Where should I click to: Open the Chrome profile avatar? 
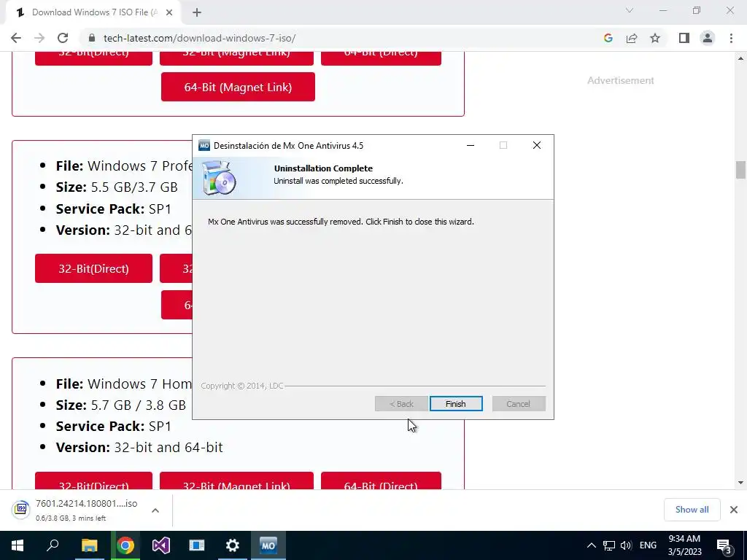708,38
